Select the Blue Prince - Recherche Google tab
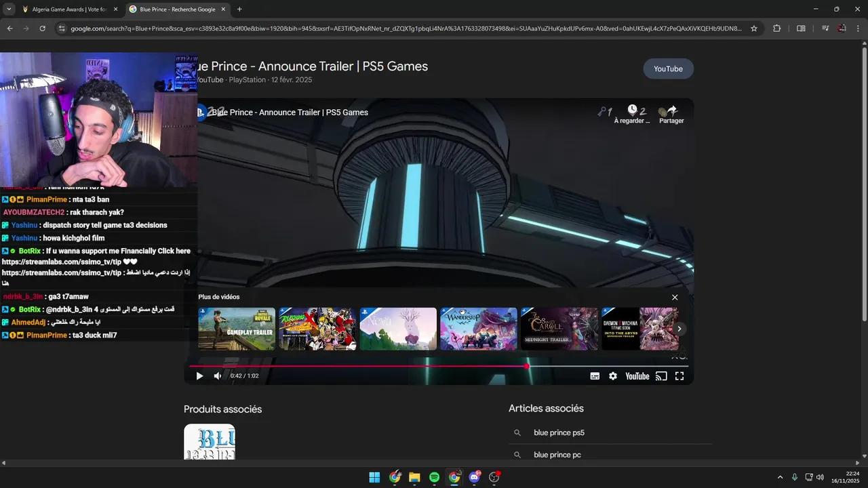The image size is (868, 488). [x=177, y=9]
